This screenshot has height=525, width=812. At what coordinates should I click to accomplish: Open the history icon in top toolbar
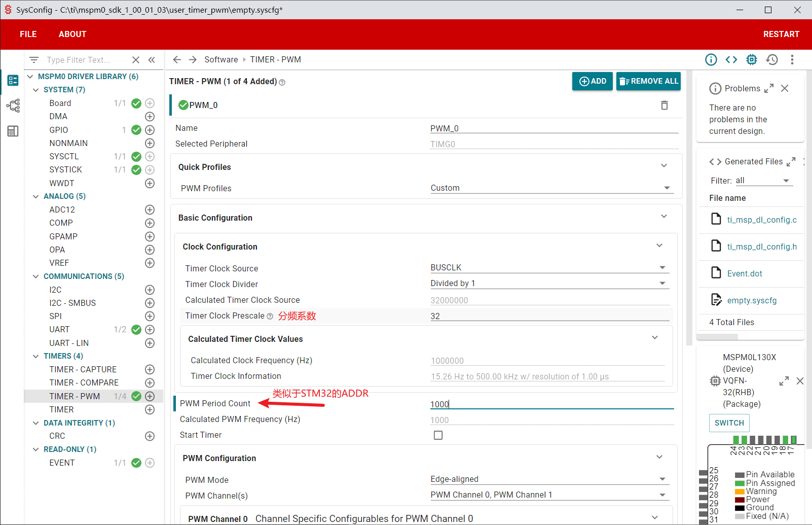pos(771,60)
